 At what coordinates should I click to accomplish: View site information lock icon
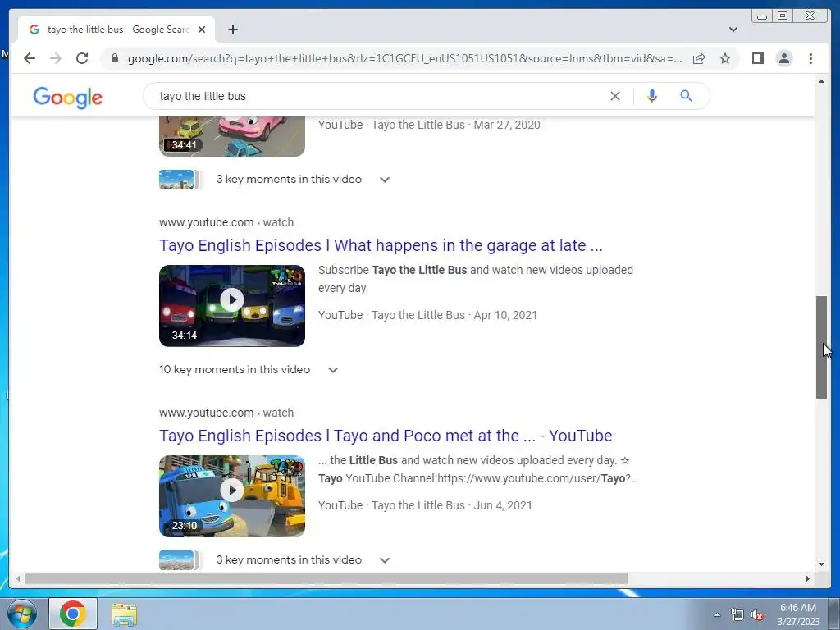[115, 58]
